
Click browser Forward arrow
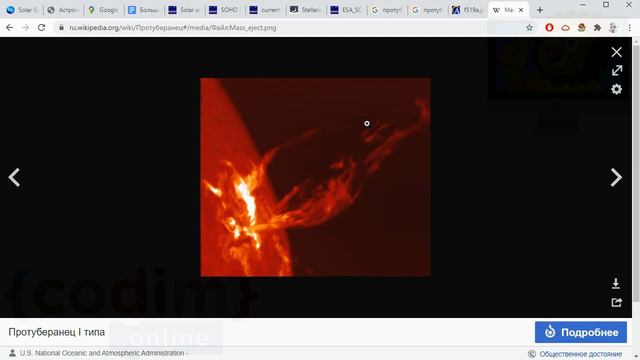coord(25,27)
